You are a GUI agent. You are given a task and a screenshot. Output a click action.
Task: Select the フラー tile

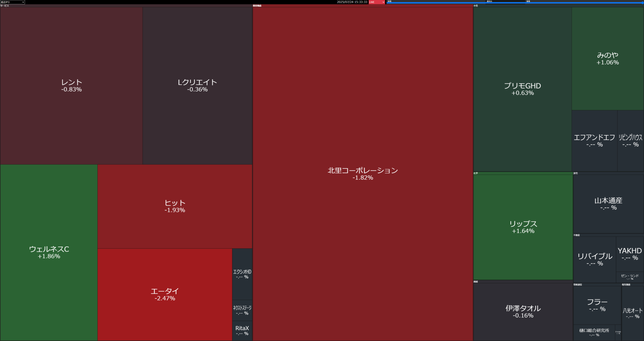(597, 305)
